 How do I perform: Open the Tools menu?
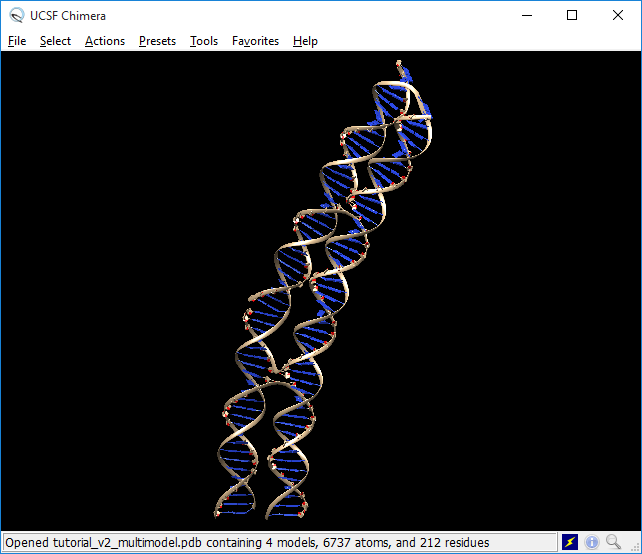pos(204,41)
